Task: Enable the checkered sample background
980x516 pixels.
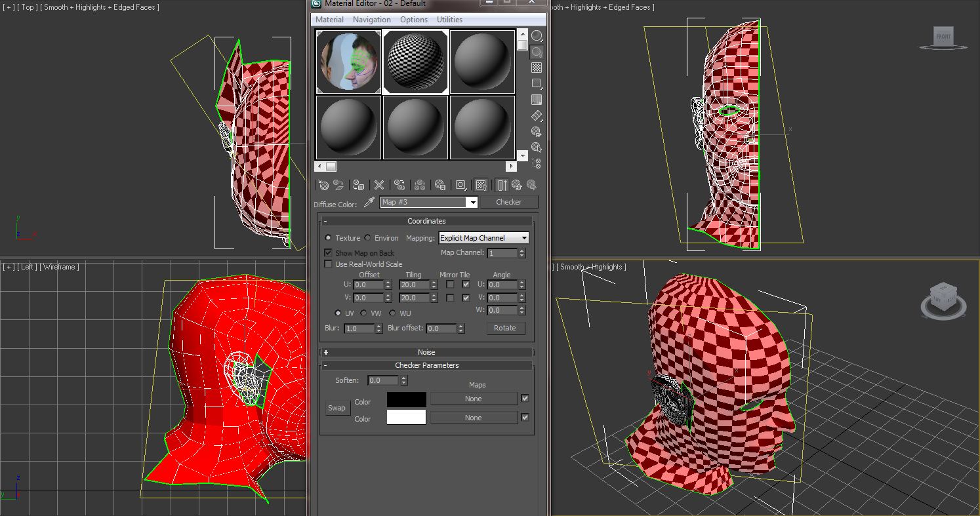Action: click(x=536, y=68)
